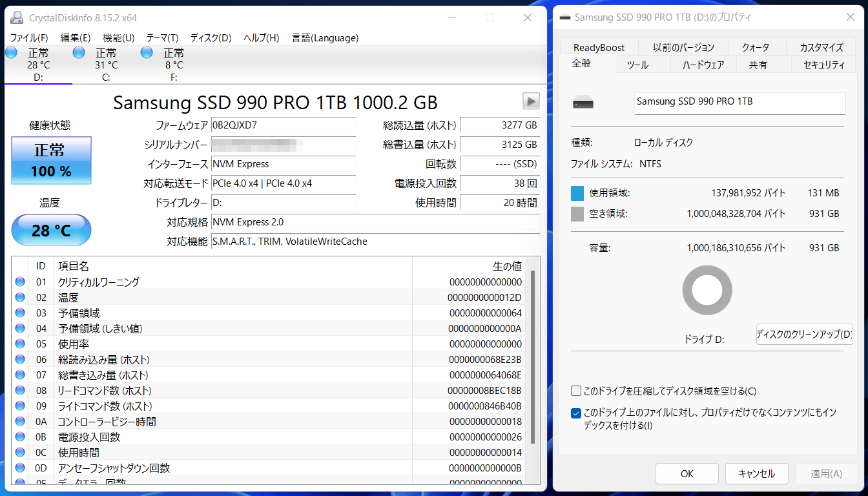
Task: Click the インターフェース field NVM Express
Action: [284, 164]
